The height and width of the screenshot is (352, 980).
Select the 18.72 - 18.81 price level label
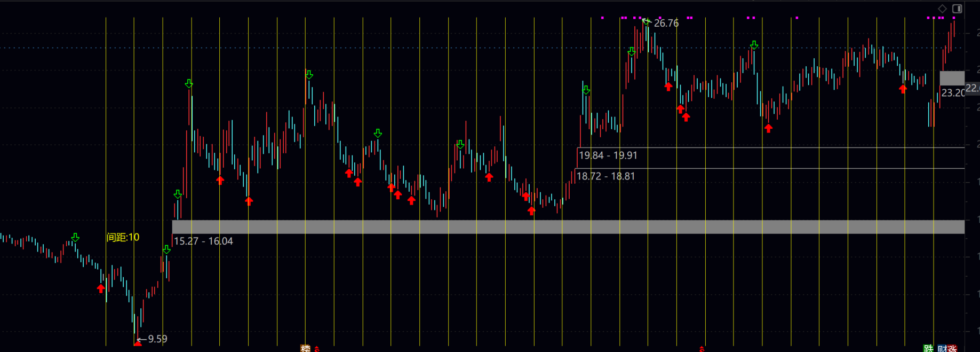(606, 176)
